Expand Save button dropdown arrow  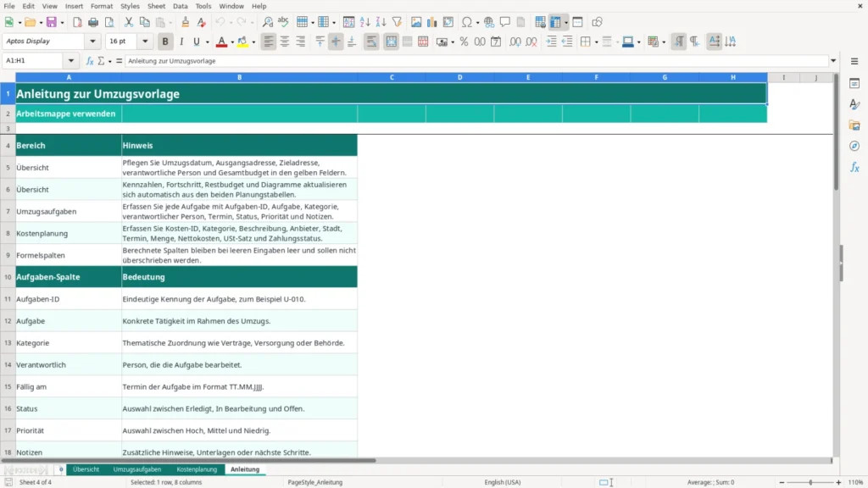62,23
